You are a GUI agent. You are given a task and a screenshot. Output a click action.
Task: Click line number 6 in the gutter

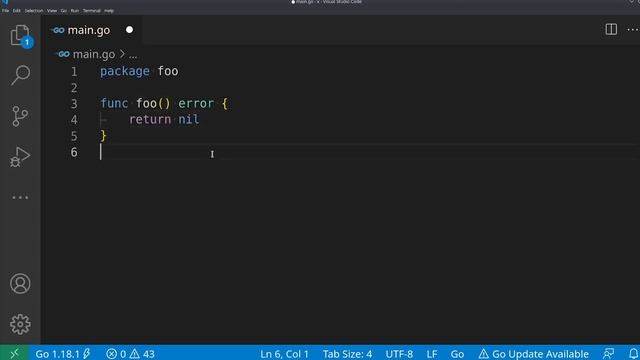click(x=74, y=152)
